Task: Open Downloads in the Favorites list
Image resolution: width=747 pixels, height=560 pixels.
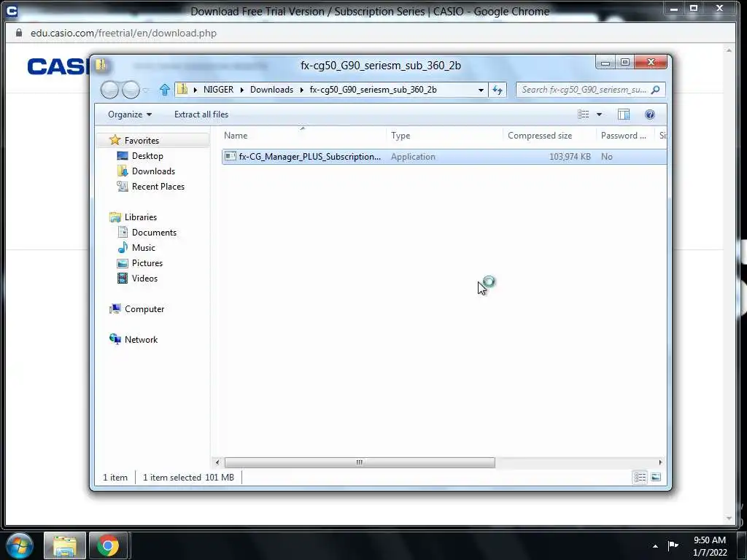Action: pos(153,171)
